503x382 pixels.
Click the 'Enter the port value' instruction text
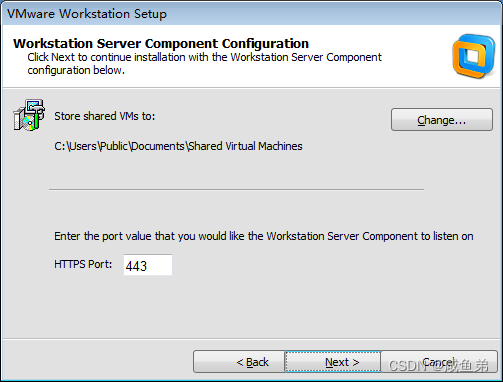[x=264, y=236]
